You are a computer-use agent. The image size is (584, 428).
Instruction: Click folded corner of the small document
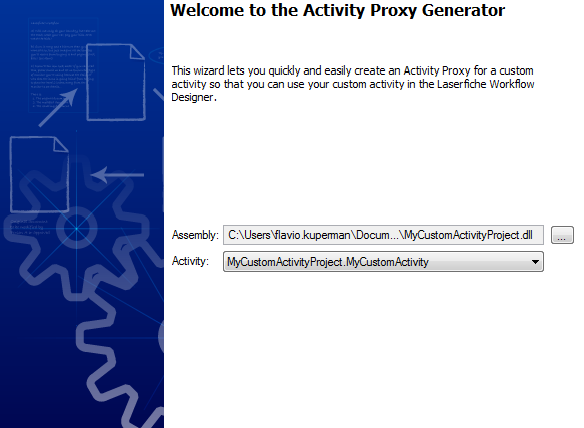pos(61,144)
